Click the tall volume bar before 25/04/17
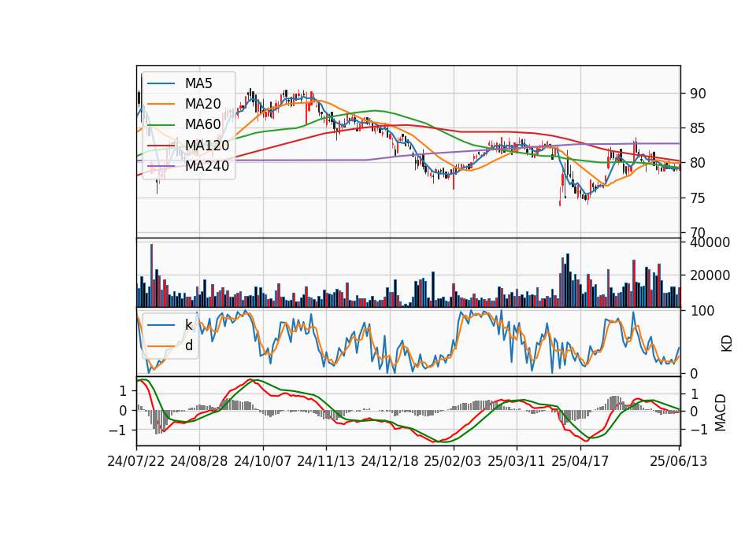Screen dimensions: 756x543 [x=568, y=280]
